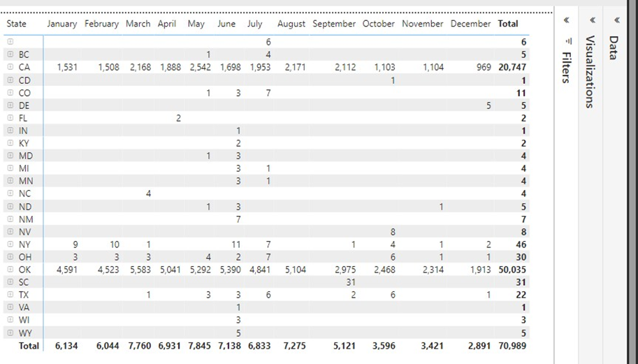This screenshot has width=638, height=364.
Task: Sort by the April column header
Action: (x=167, y=24)
